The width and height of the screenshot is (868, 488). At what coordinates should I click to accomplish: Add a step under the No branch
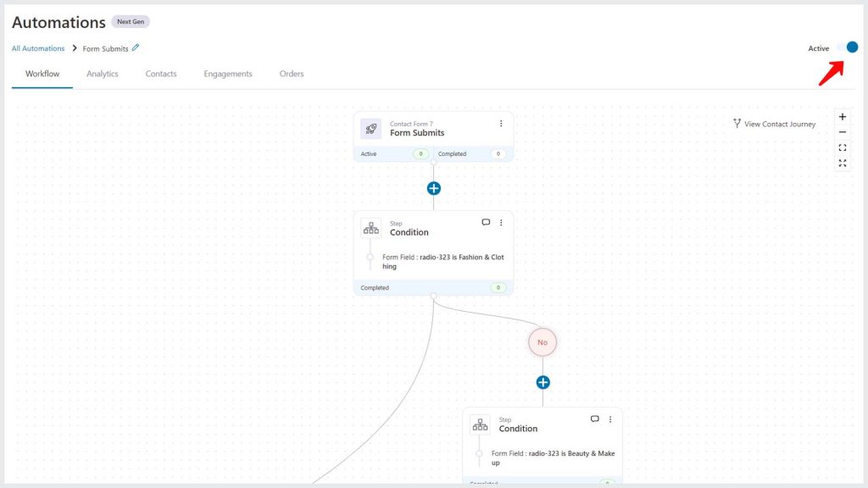(542, 382)
